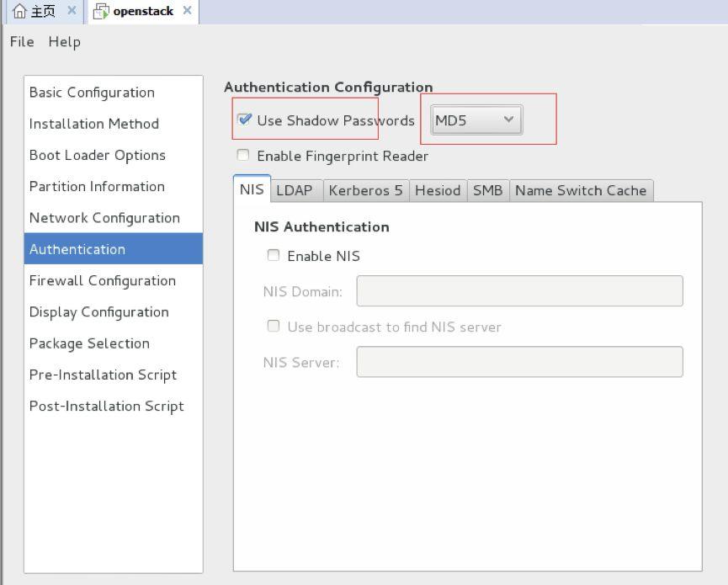
Task: Show the Name Switch Cache tab
Action: 581,190
